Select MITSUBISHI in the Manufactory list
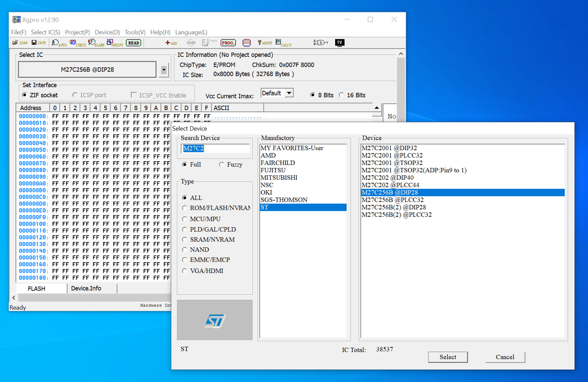 coord(303,177)
